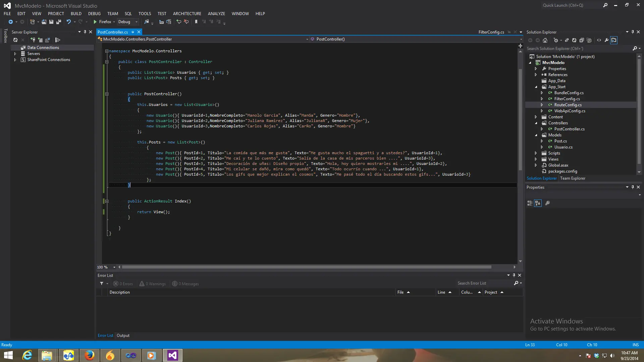Switch to the Team Explorer tab
This screenshot has width=644, height=362.
point(573,178)
